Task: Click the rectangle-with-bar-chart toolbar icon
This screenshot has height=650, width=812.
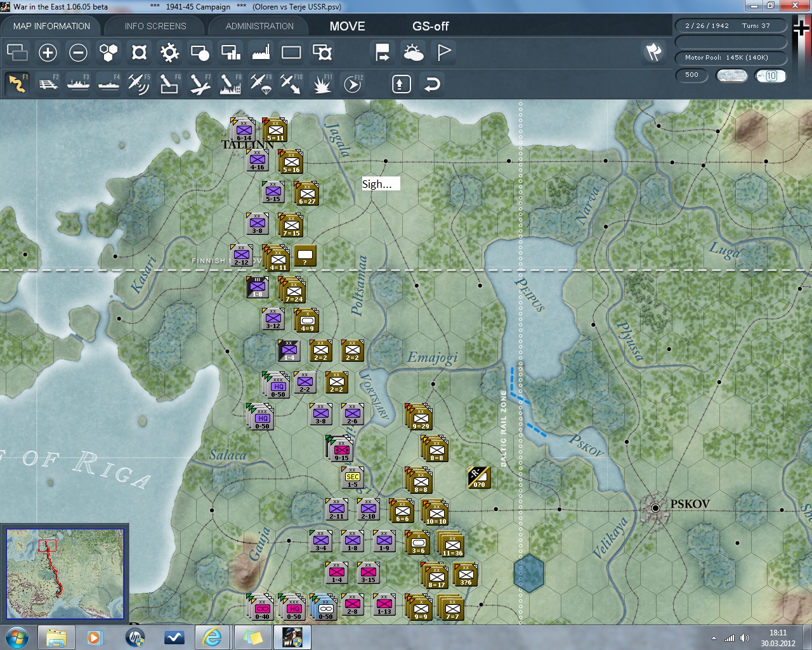Action: tap(230, 52)
